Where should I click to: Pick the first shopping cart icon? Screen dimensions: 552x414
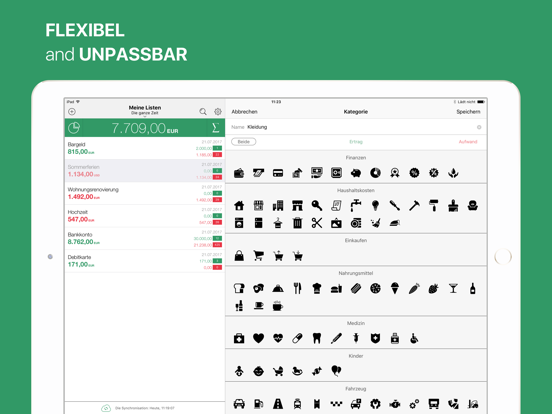point(258,256)
